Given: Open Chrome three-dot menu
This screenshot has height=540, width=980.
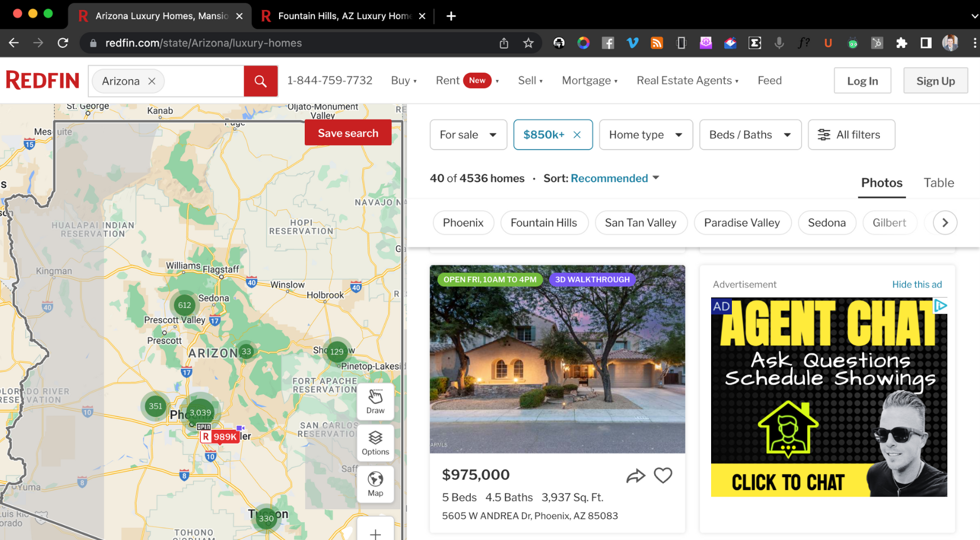Looking at the screenshot, I should coord(974,43).
